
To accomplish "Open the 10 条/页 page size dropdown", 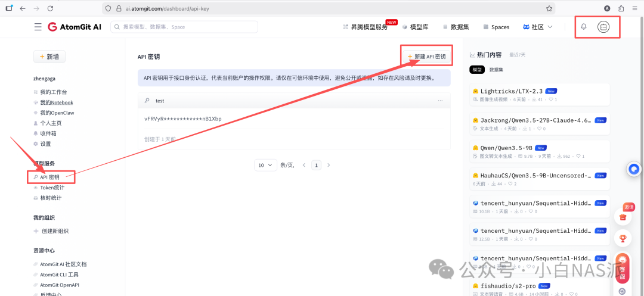I will [265, 165].
